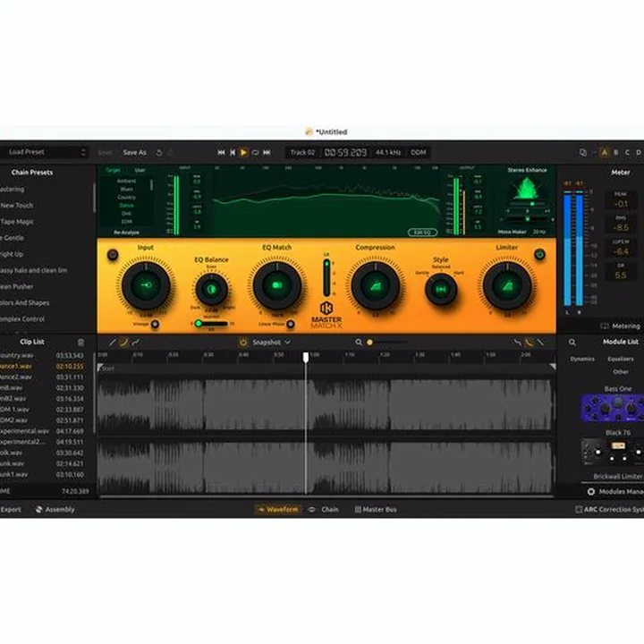Open the Load Preset dropdown
This screenshot has width=644, height=644.
46,152
